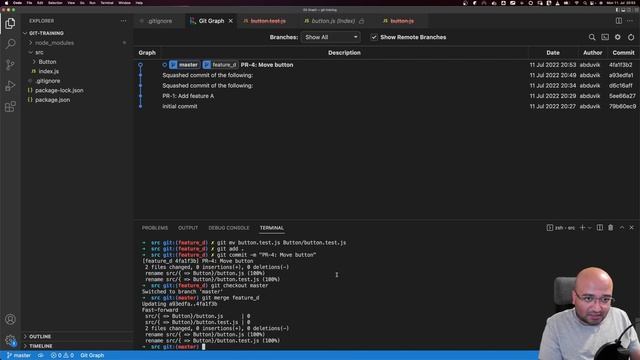Open the Search view in activity bar
This screenshot has height=360, width=640.
coord(10,44)
